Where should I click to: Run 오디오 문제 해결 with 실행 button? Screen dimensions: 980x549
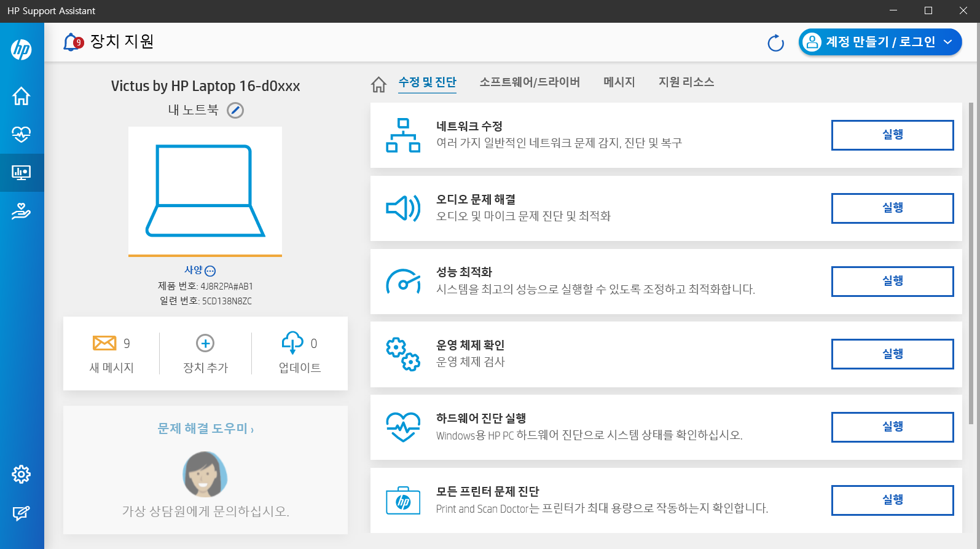892,208
